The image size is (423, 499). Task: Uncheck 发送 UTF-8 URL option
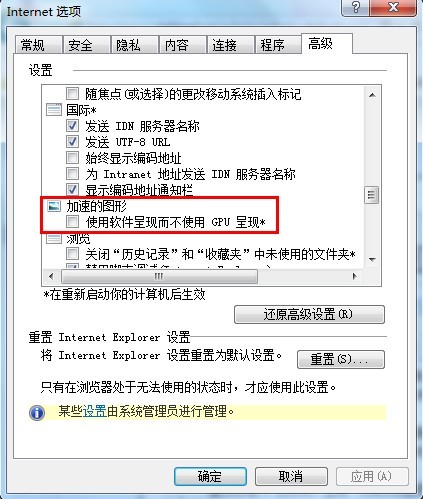pyautogui.click(x=72, y=142)
